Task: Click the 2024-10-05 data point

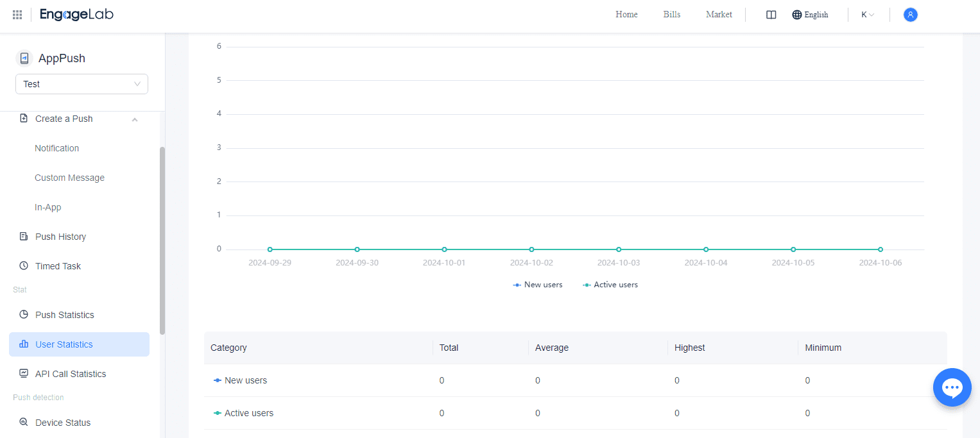Action: 793,249
